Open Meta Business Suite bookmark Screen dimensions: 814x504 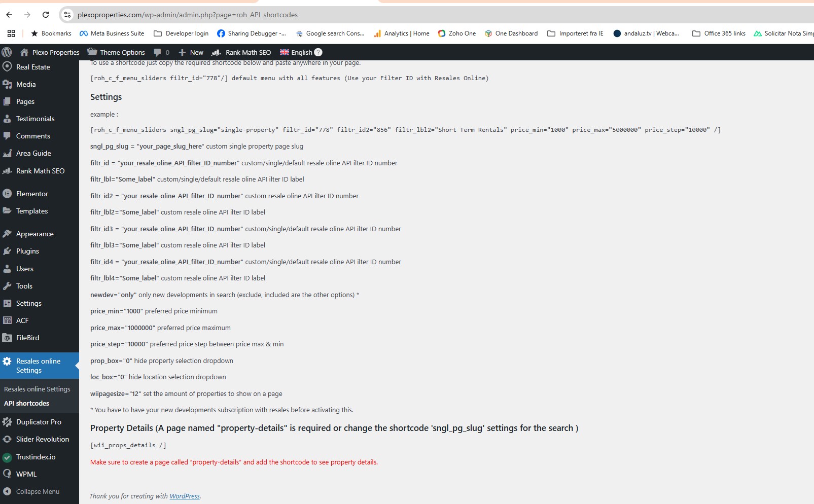[112, 33]
